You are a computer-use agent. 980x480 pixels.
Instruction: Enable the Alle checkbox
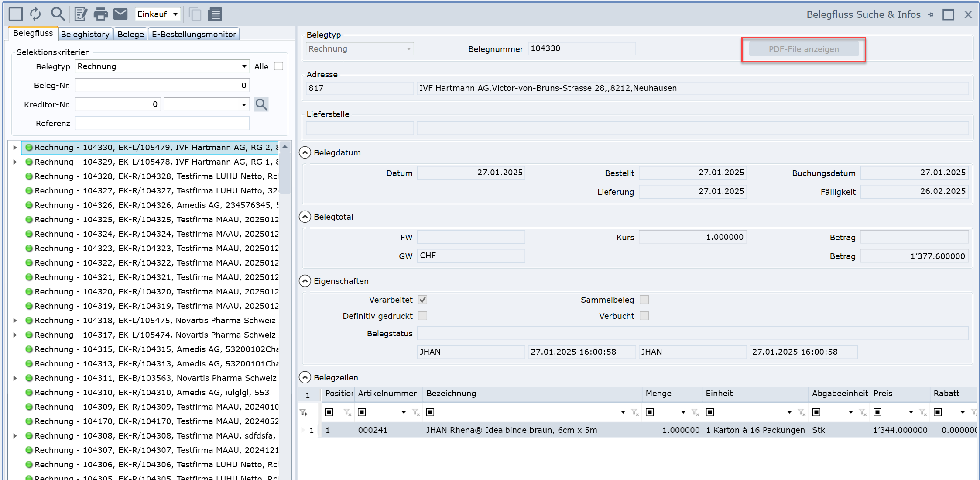pyautogui.click(x=279, y=66)
